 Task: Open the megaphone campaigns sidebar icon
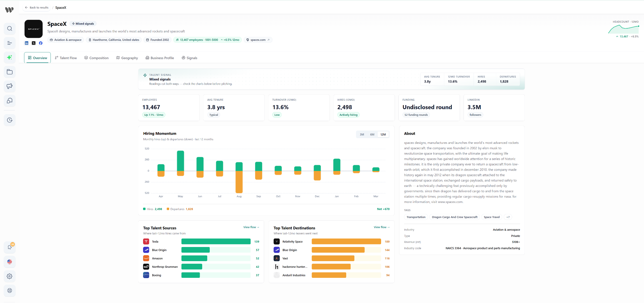[x=10, y=86]
